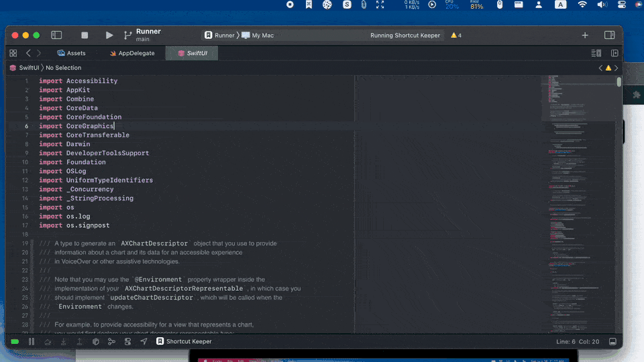Screen dimensions: 644x362
Task: Click the yellow warning issues indicator
Action: 455,36
